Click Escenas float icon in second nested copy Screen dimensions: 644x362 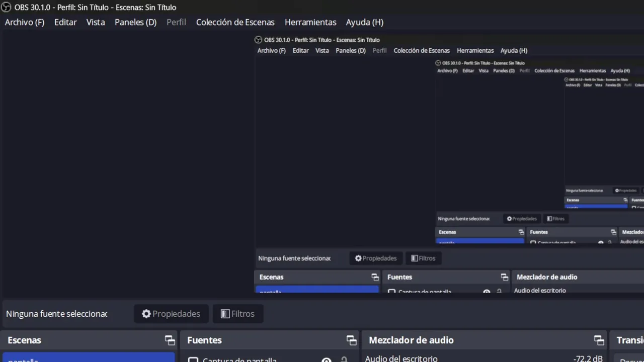coord(521,232)
